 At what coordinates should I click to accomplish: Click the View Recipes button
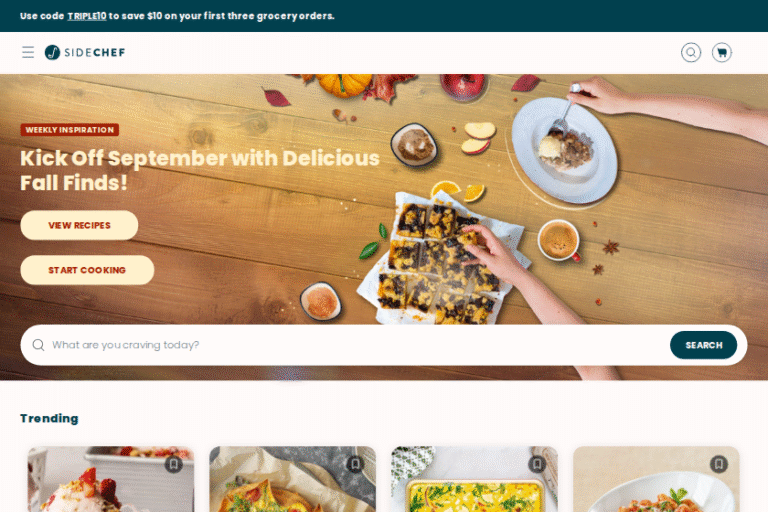point(79,225)
